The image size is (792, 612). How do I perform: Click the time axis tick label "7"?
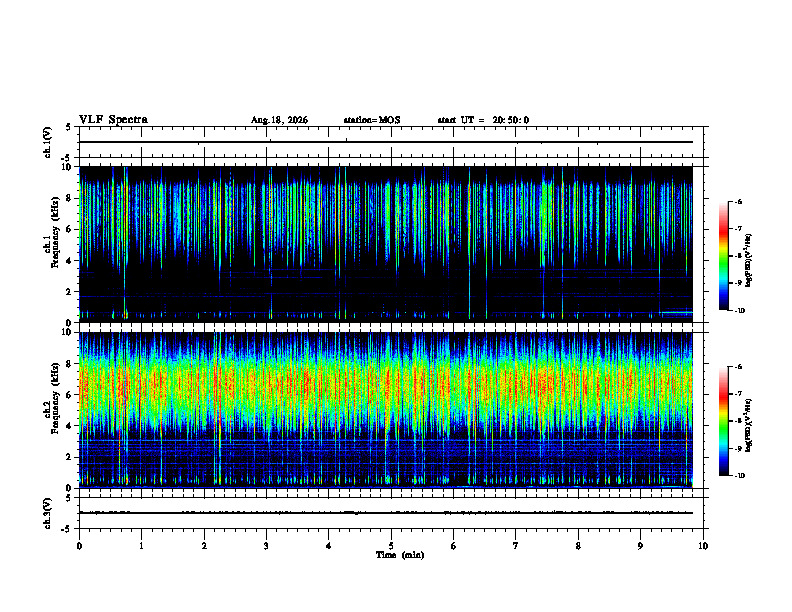coord(516,546)
